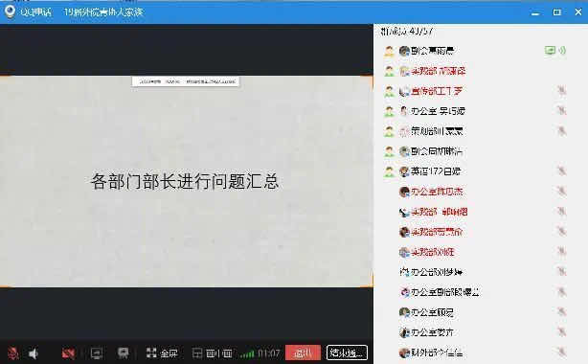
Task: Click the red exit call button
Action: pos(303,353)
